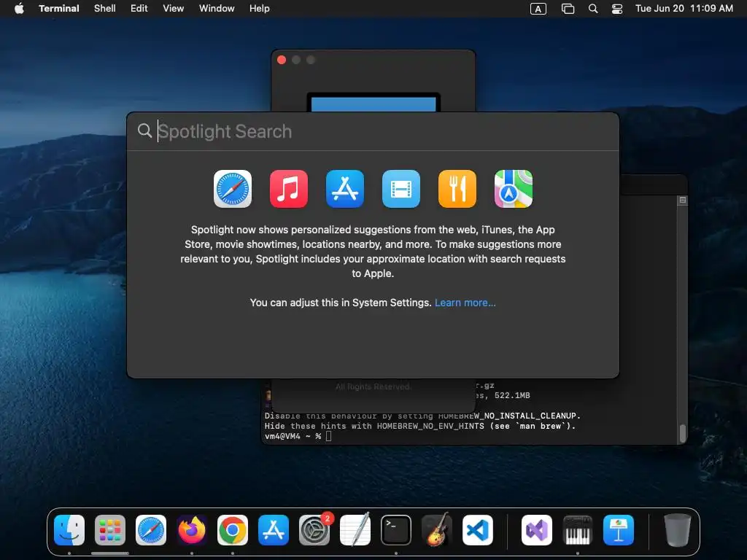Open System Settings from the Dock

coord(314,530)
